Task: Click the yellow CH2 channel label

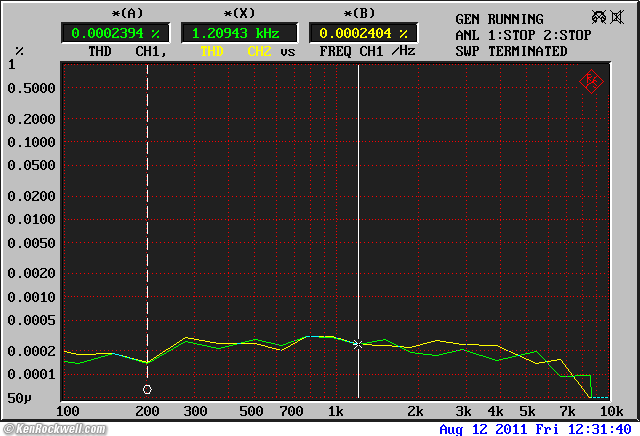Action: (260, 51)
